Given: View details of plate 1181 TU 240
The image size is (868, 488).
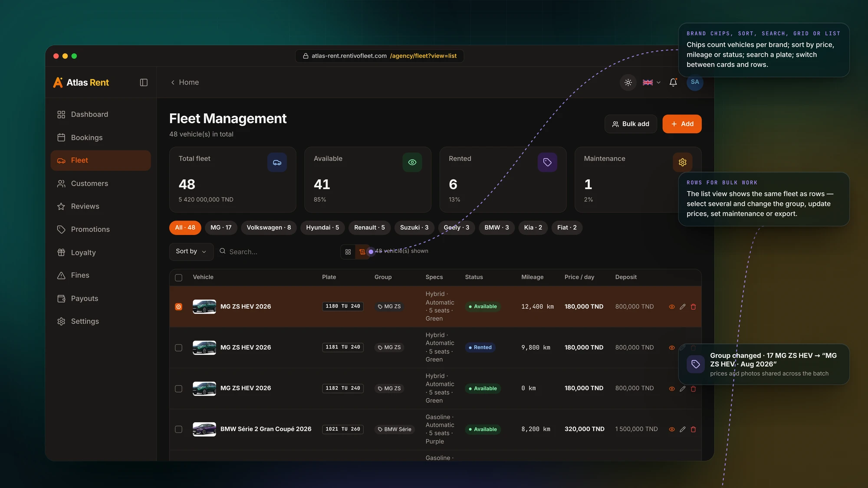Looking at the screenshot, I should pyautogui.click(x=671, y=348).
